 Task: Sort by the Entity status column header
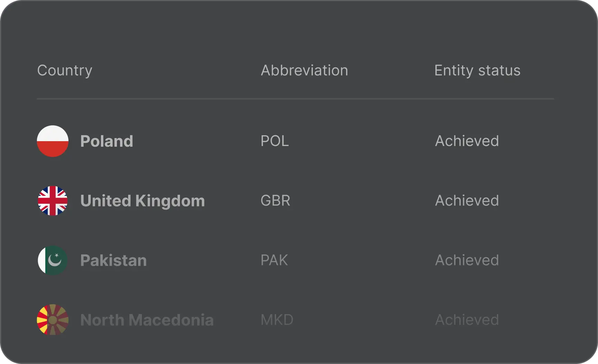(477, 71)
